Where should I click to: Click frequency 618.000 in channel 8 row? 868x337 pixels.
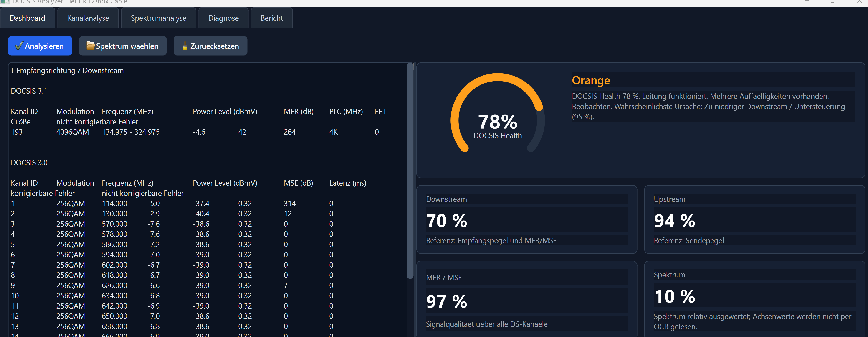pyautogui.click(x=115, y=275)
